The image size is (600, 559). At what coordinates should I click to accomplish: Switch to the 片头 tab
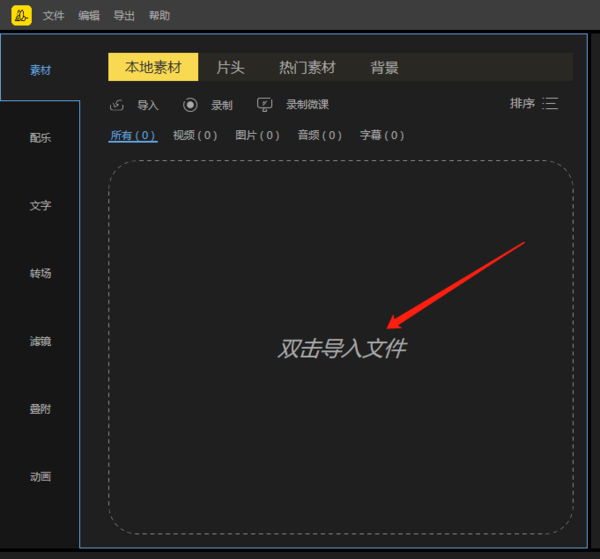(231, 68)
